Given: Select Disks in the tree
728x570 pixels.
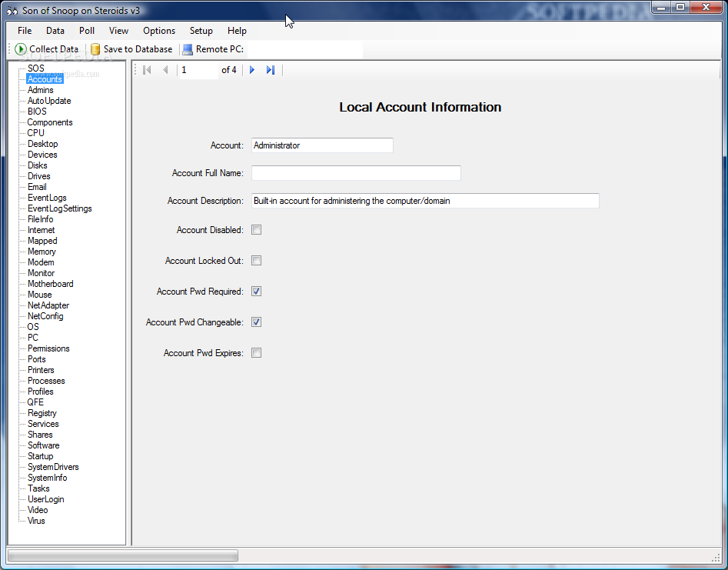Looking at the screenshot, I should pos(37,165).
